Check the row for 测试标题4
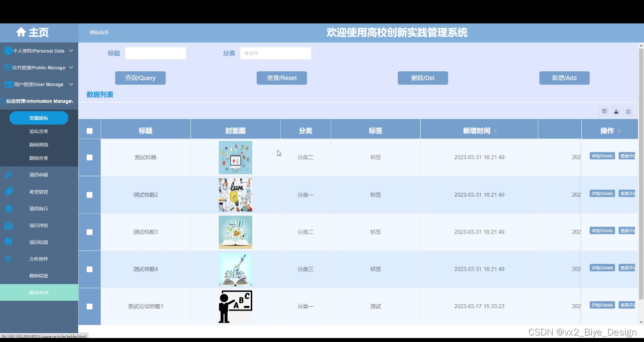Image resolution: width=644 pixels, height=342 pixels. (x=90, y=269)
